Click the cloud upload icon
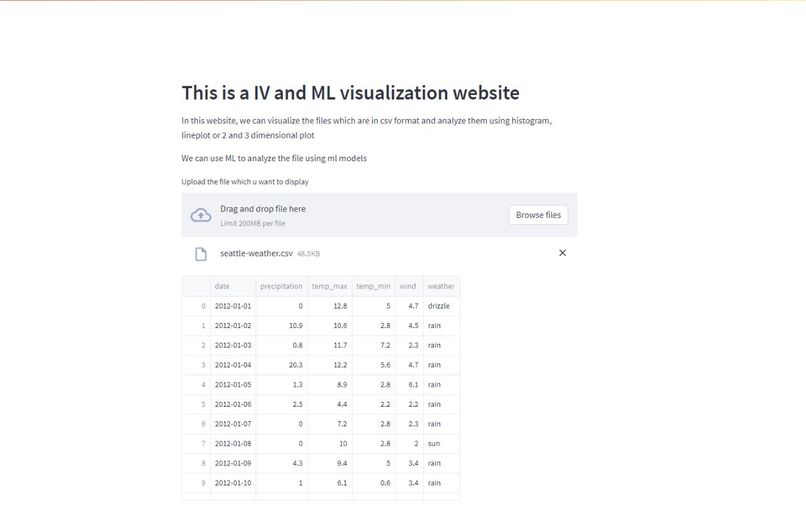Image resolution: width=806 pixels, height=505 pixels. pos(201,215)
